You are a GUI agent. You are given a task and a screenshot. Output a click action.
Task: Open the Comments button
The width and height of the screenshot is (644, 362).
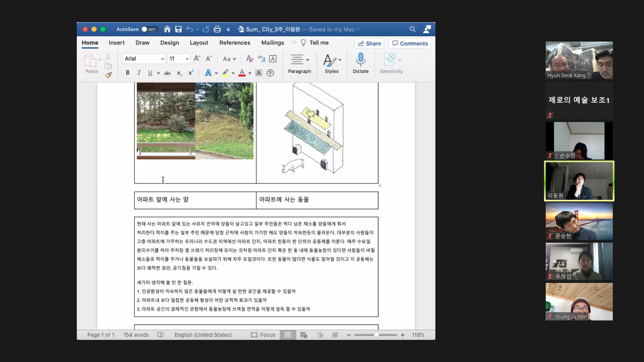coord(410,43)
